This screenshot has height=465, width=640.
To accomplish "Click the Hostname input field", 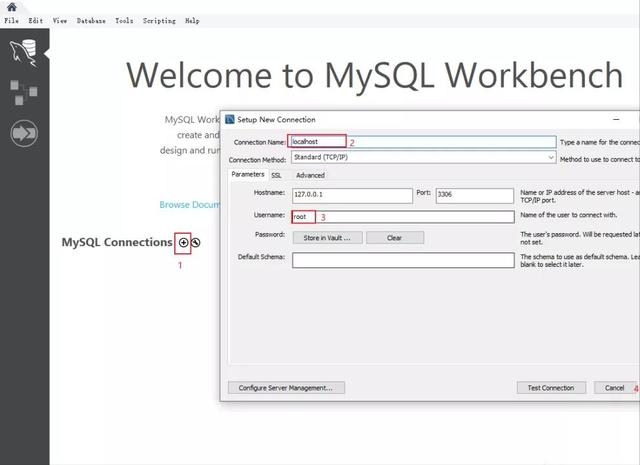I will 352,195.
